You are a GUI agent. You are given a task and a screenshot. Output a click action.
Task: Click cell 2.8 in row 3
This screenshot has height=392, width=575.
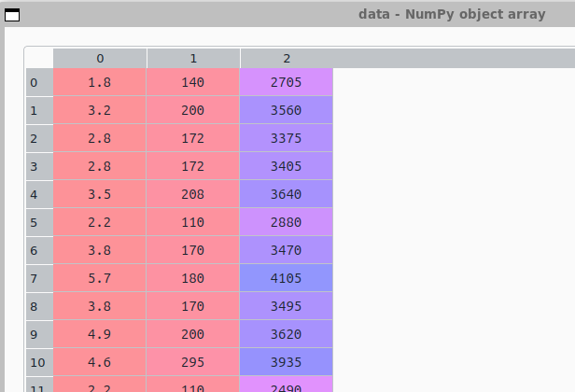[100, 166]
